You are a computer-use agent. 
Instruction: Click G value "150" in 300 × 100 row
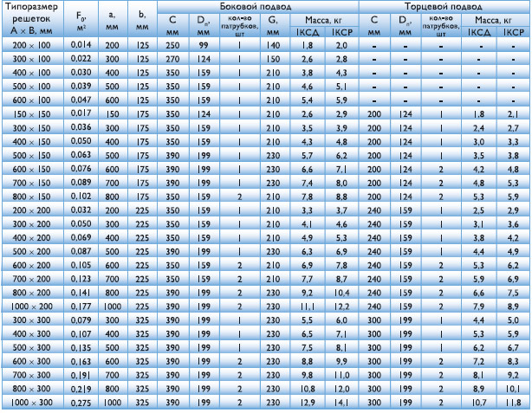coord(273,60)
